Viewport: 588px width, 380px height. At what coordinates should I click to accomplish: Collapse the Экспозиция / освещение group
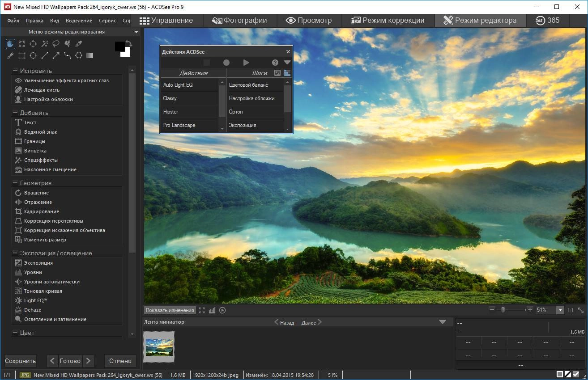pyautogui.click(x=15, y=253)
